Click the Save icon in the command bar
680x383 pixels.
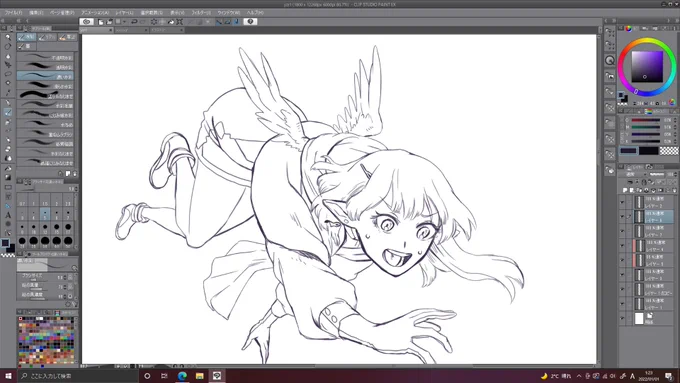[x=118, y=21]
